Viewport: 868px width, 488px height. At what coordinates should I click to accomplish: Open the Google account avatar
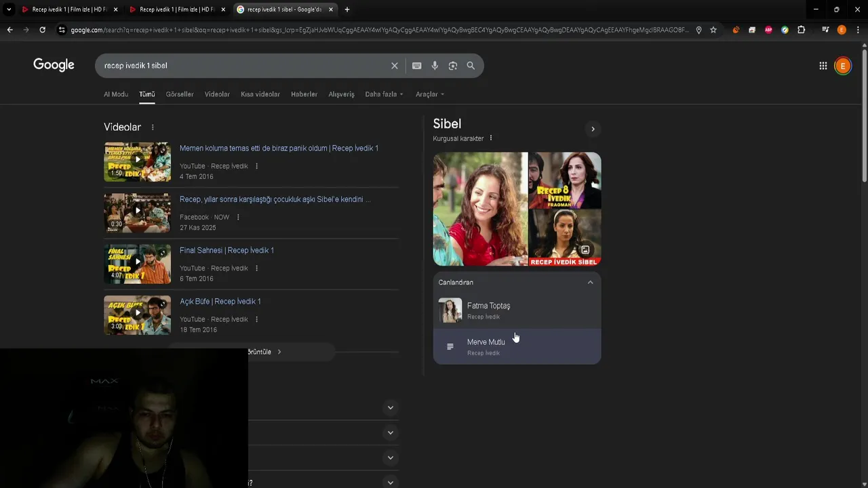pyautogui.click(x=843, y=66)
